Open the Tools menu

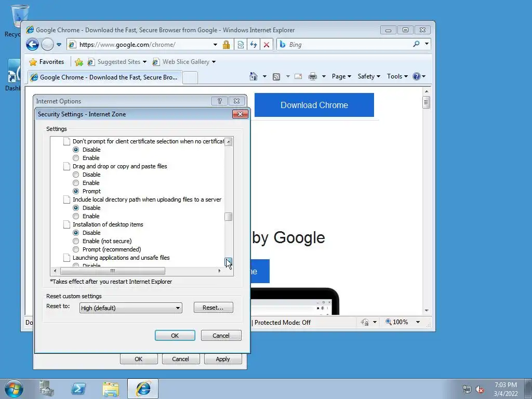[397, 76]
